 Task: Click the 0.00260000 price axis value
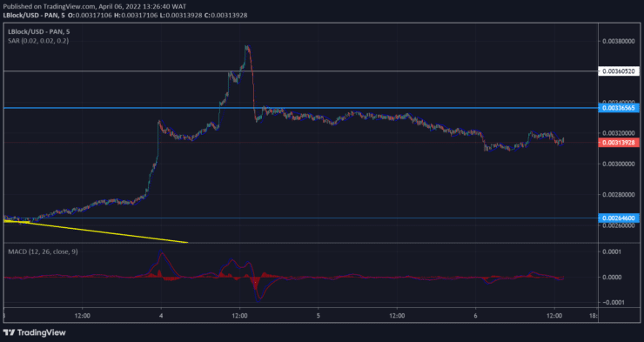pyautogui.click(x=619, y=225)
